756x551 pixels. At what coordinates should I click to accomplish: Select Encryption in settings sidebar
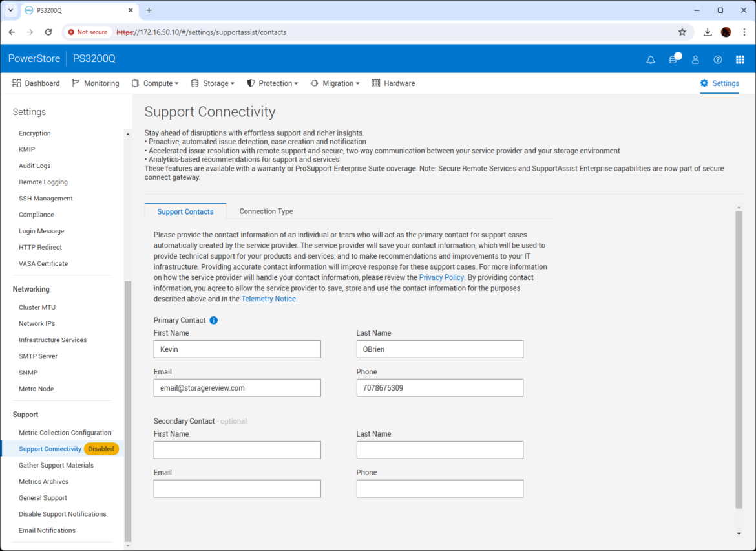point(35,133)
